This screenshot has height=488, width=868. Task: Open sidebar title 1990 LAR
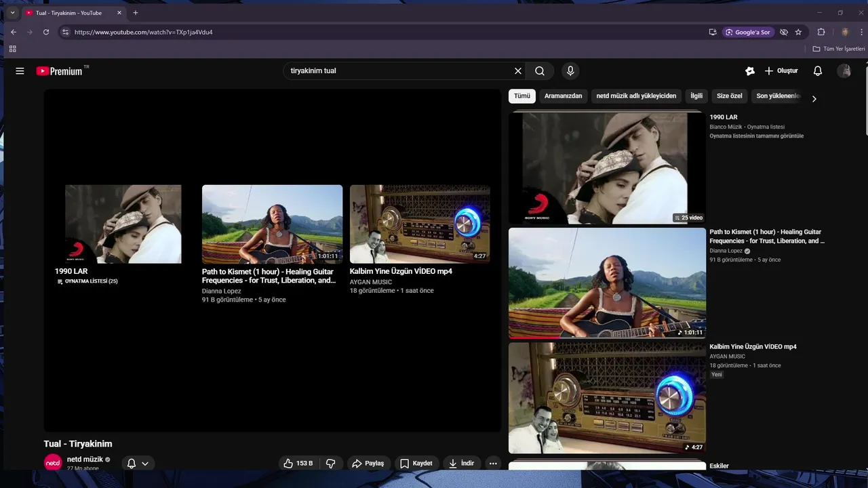[x=724, y=117]
